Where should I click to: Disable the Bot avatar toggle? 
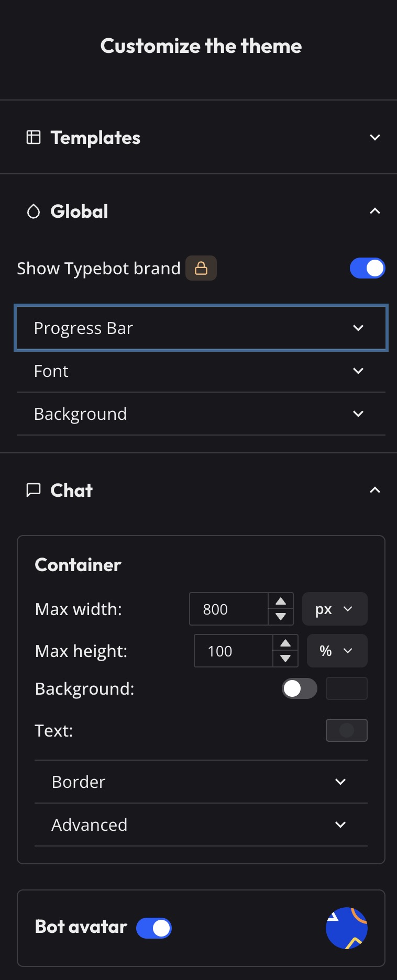[x=154, y=928]
